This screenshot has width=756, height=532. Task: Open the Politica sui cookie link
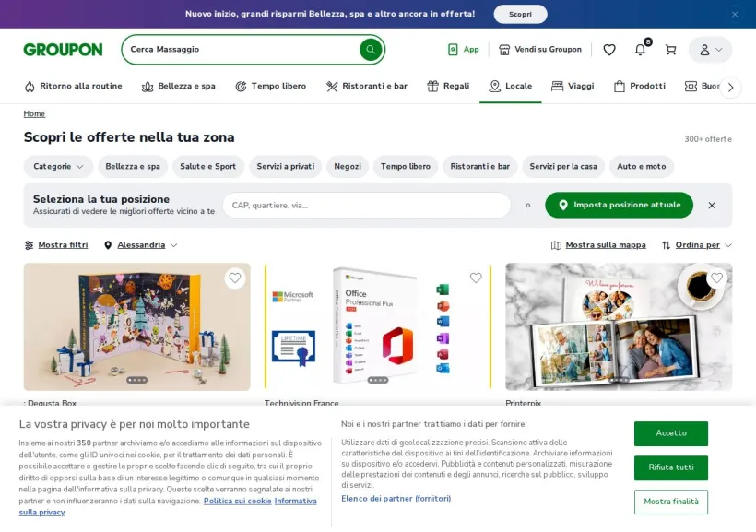[237, 502]
